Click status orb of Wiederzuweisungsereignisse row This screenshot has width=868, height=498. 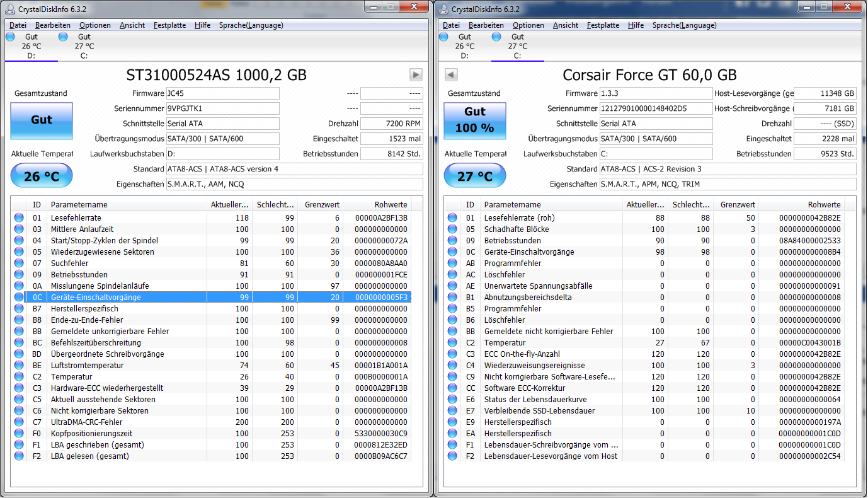click(452, 366)
